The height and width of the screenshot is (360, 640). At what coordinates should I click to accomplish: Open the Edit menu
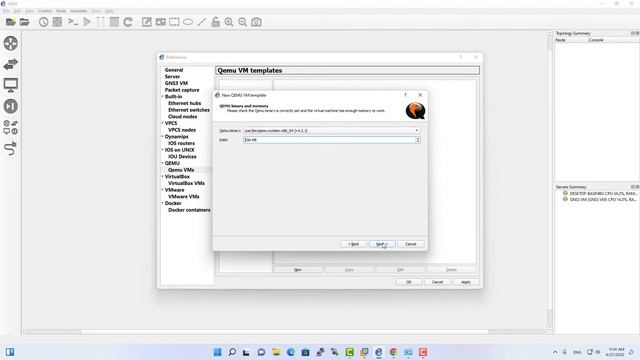pyautogui.click(x=17, y=11)
